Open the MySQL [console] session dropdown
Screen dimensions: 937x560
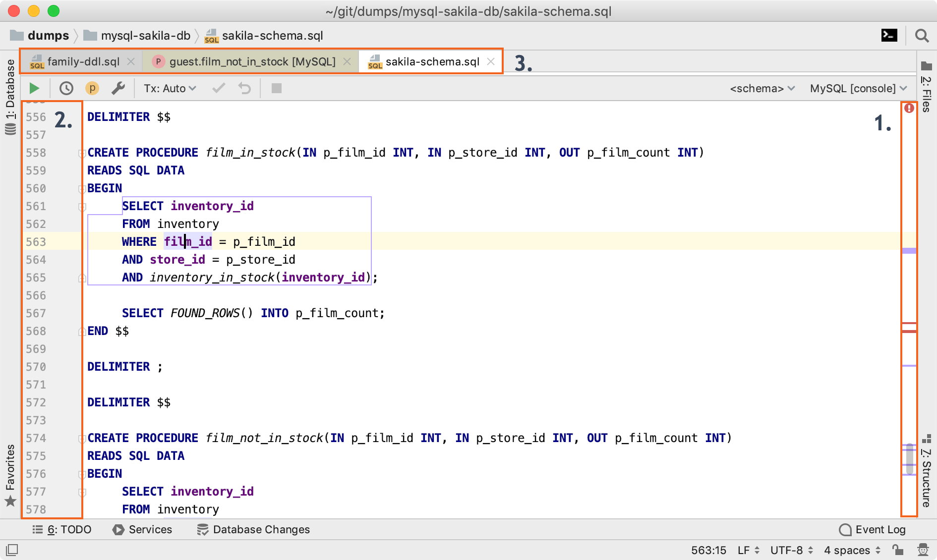[858, 88]
